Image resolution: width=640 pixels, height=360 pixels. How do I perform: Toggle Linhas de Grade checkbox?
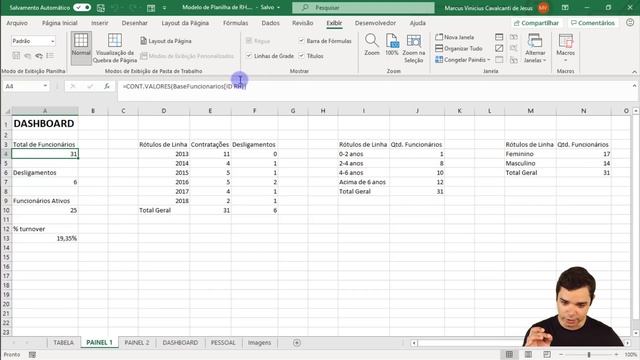point(249,56)
